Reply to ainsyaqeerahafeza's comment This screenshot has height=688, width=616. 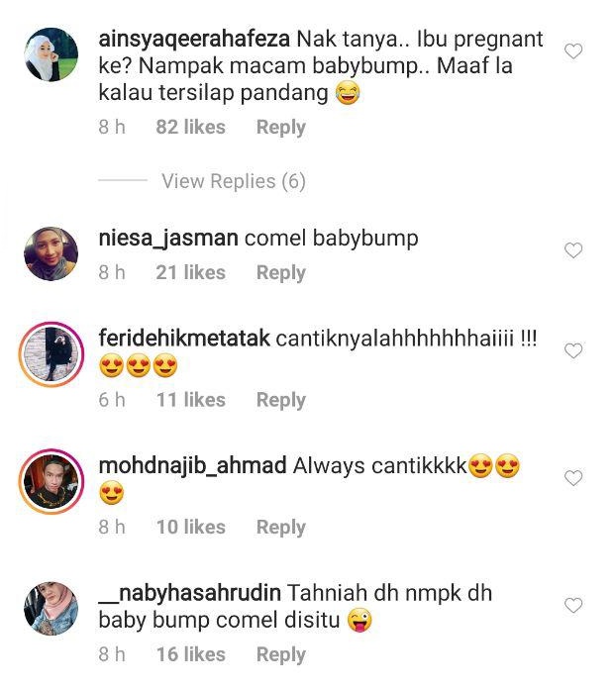pos(281,128)
